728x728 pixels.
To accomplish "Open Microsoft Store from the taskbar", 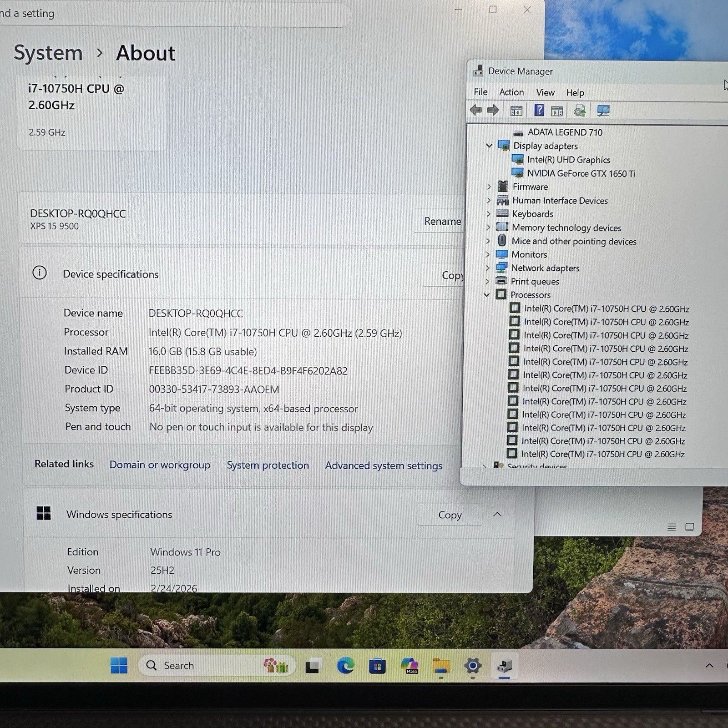I will [377, 667].
